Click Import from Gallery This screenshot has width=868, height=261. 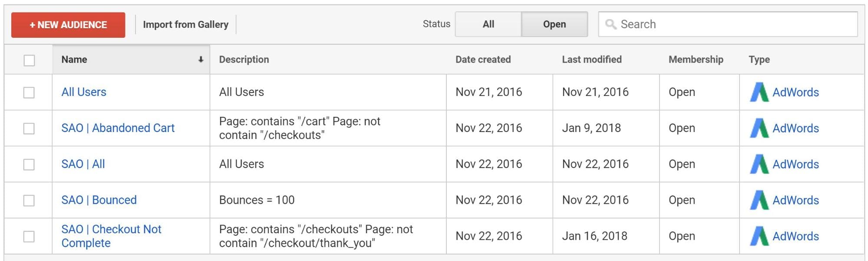tap(185, 25)
